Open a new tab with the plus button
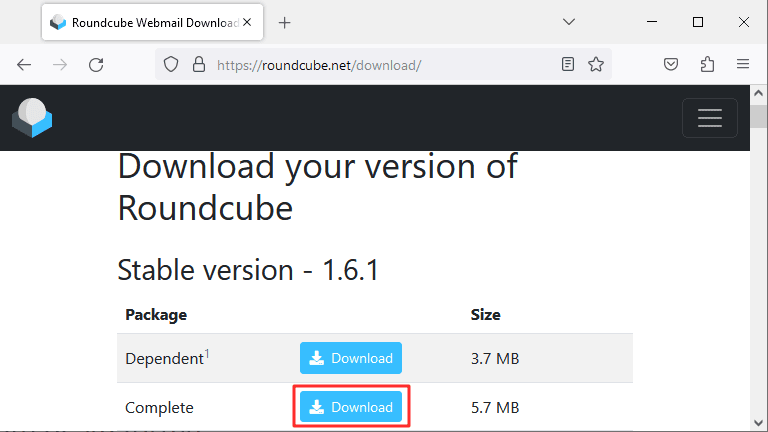 [285, 23]
